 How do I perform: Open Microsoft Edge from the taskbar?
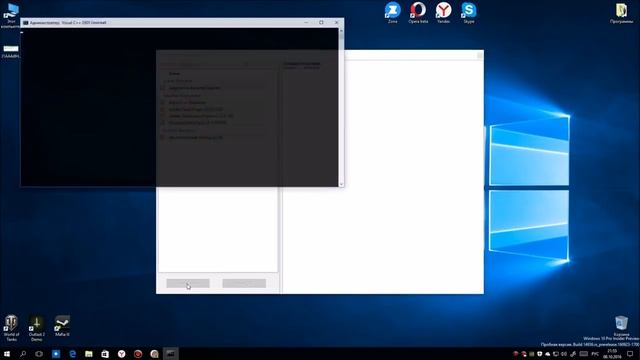click(72, 354)
